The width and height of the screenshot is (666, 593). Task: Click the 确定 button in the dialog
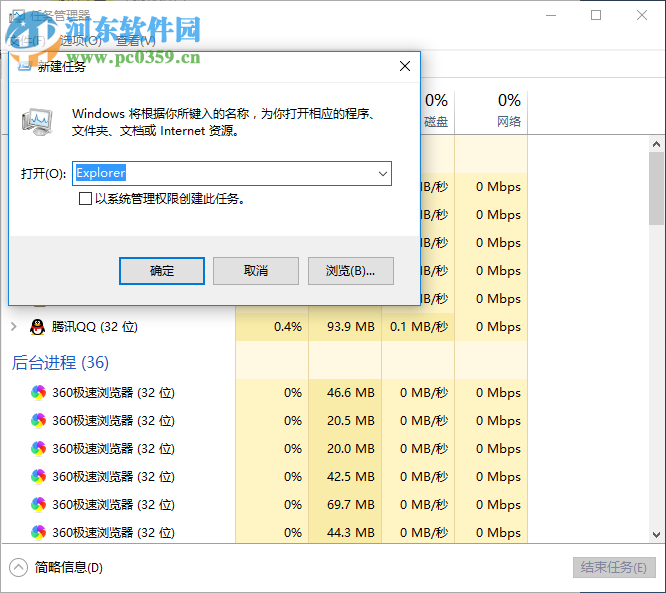click(x=162, y=271)
